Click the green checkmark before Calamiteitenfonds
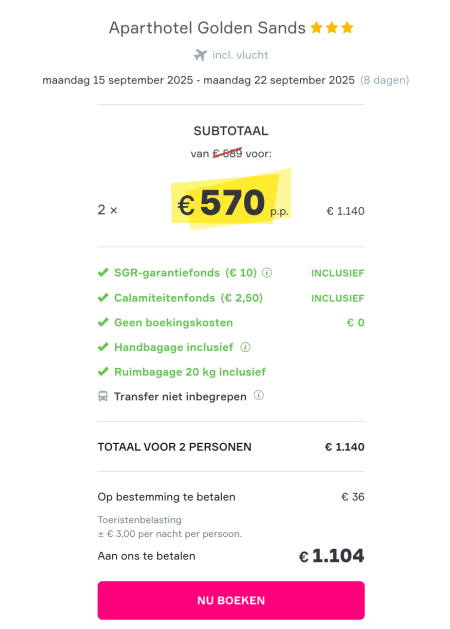Image resolution: width=450 pixels, height=629 pixels. pyautogui.click(x=103, y=297)
